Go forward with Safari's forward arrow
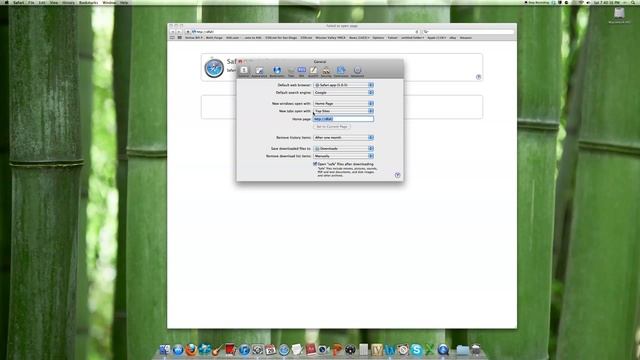This screenshot has height=360, width=640. coord(179,31)
